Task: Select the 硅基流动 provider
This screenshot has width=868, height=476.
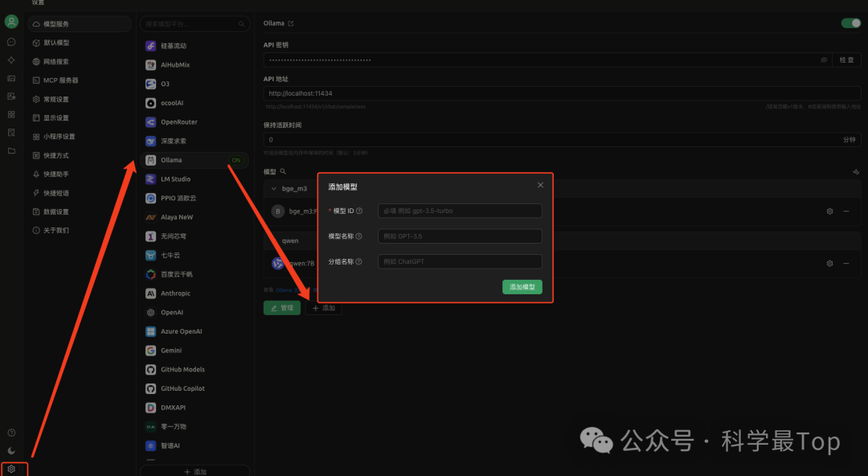Action: (194, 46)
